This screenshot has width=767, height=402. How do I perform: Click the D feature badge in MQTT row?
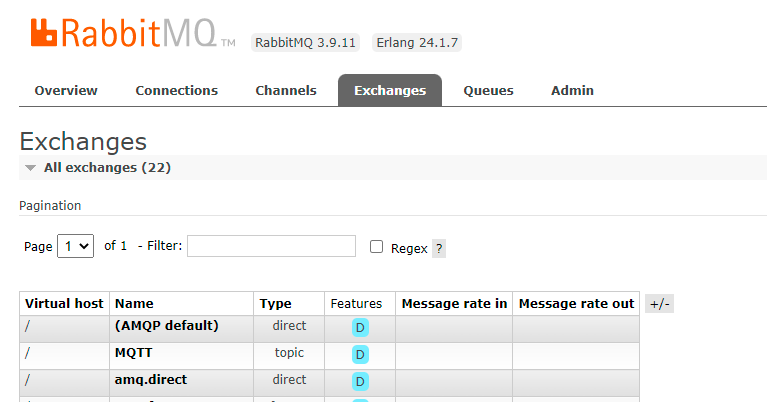[360, 355]
